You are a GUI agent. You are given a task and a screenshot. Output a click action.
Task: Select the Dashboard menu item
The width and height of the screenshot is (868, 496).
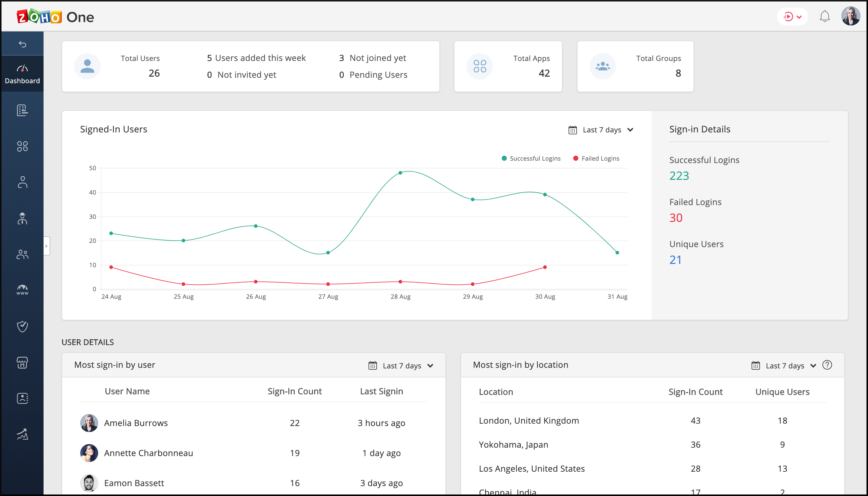coord(23,74)
